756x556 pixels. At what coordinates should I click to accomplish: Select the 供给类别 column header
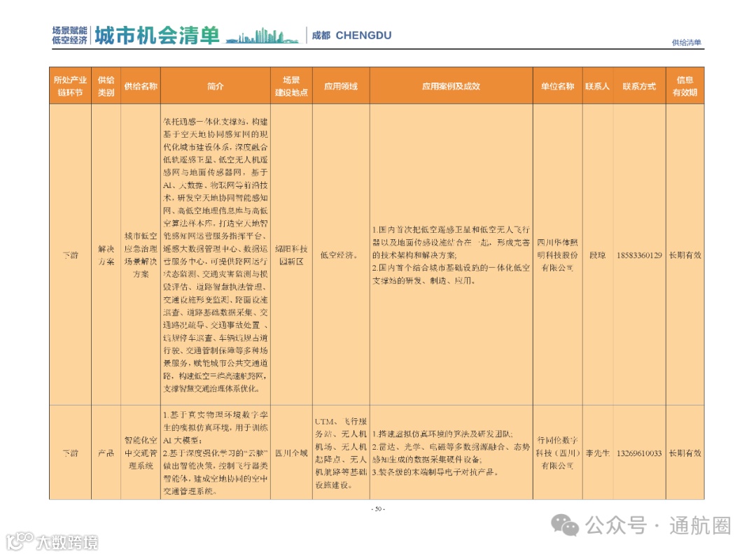[x=106, y=86]
